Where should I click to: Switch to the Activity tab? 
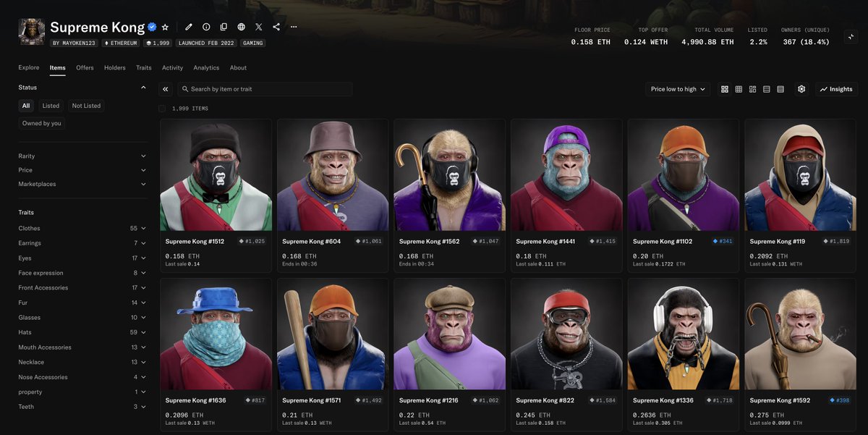pos(172,67)
